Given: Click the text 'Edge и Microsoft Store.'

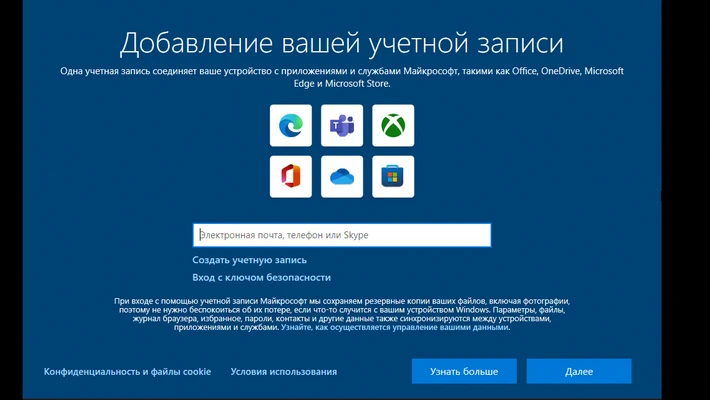Looking at the screenshot, I should (342, 84).
